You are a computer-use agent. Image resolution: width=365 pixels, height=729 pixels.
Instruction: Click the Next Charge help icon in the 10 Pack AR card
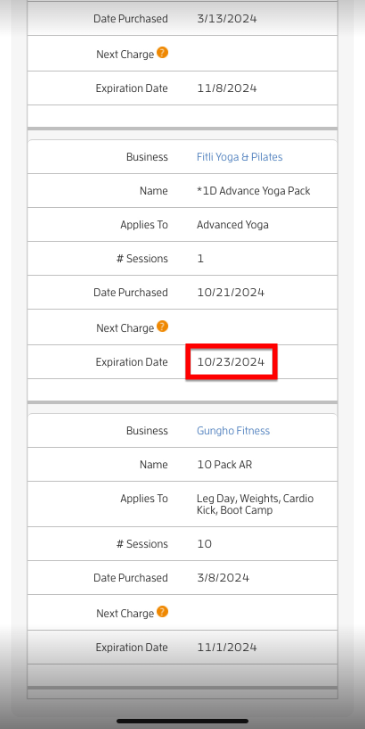point(162,612)
